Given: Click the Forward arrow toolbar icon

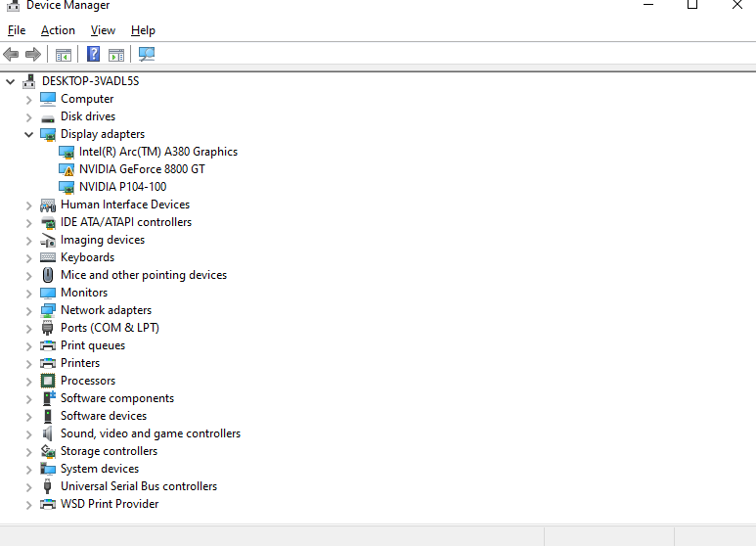Looking at the screenshot, I should [x=33, y=54].
